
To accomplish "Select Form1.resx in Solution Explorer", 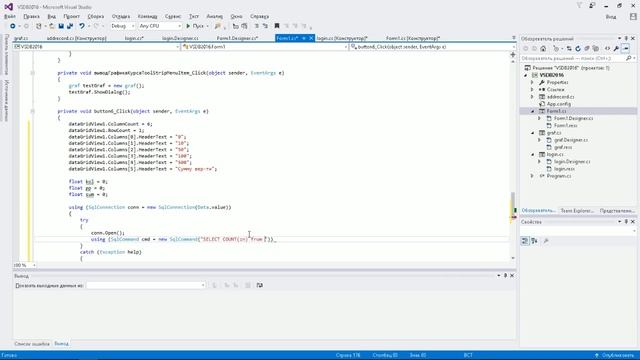I will point(565,126).
